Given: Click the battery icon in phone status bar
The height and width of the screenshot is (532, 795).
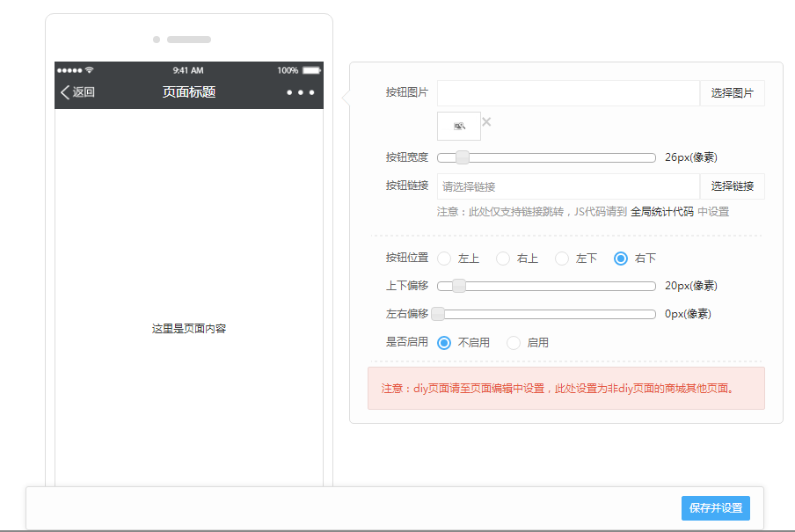Looking at the screenshot, I should 312,70.
